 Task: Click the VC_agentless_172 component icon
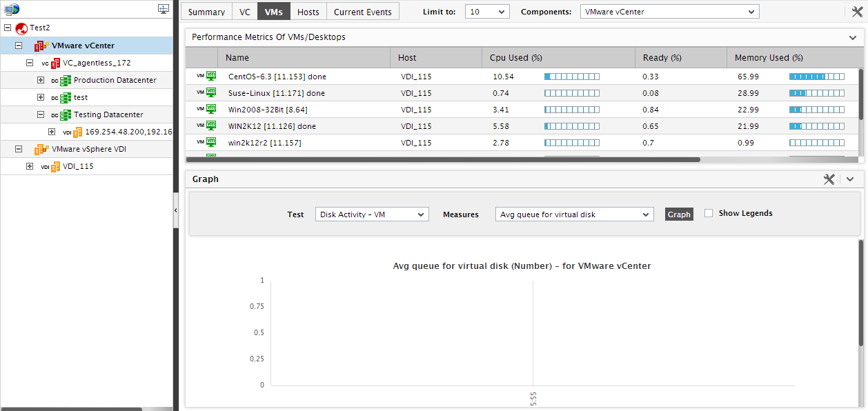pos(56,63)
